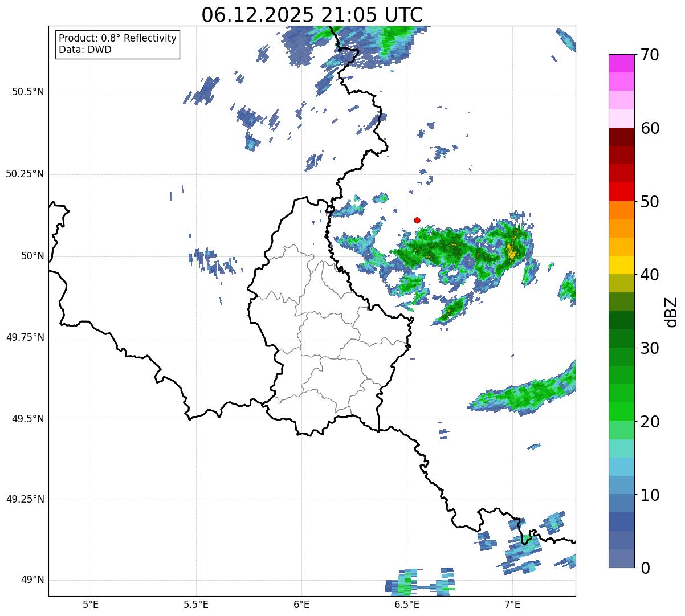Pick the bright green swatch at 20
Screen dimensions: 685x616
click(x=621, y=412)
